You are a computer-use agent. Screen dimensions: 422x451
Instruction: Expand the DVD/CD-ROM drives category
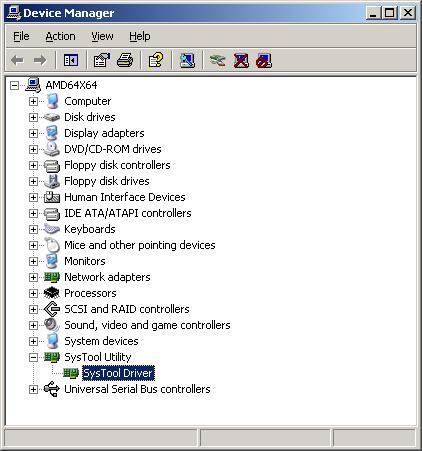[x=33, y=149]
